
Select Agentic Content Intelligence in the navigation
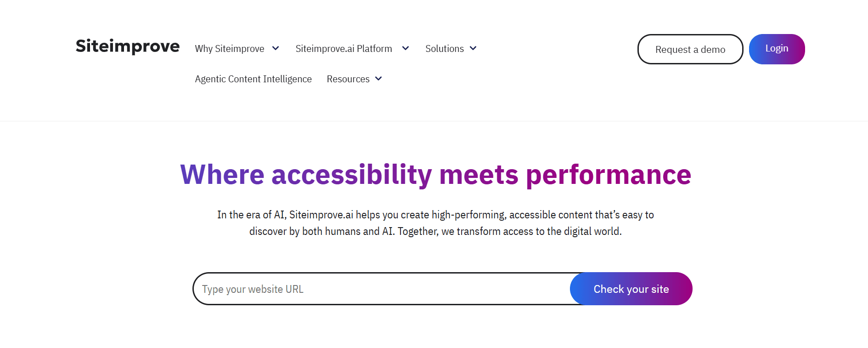[253, 79]
